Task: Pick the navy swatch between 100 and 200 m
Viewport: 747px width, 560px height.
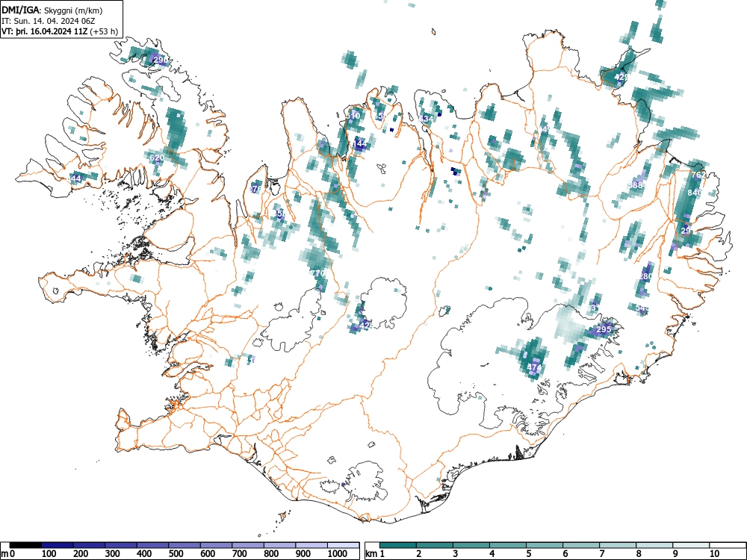Action: point(58,545)
